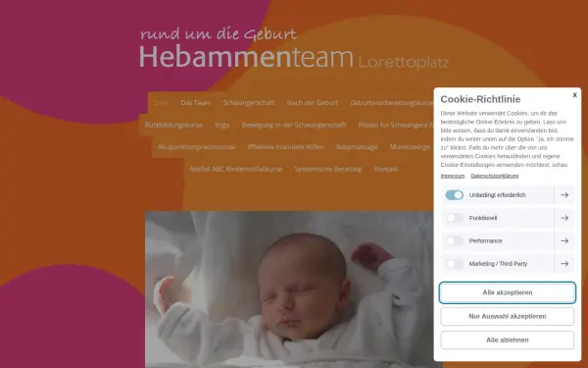Open Effektive manuelle Hilfen page
The image size is (588, 368).
pyautogui.click(x=285, y=147)
